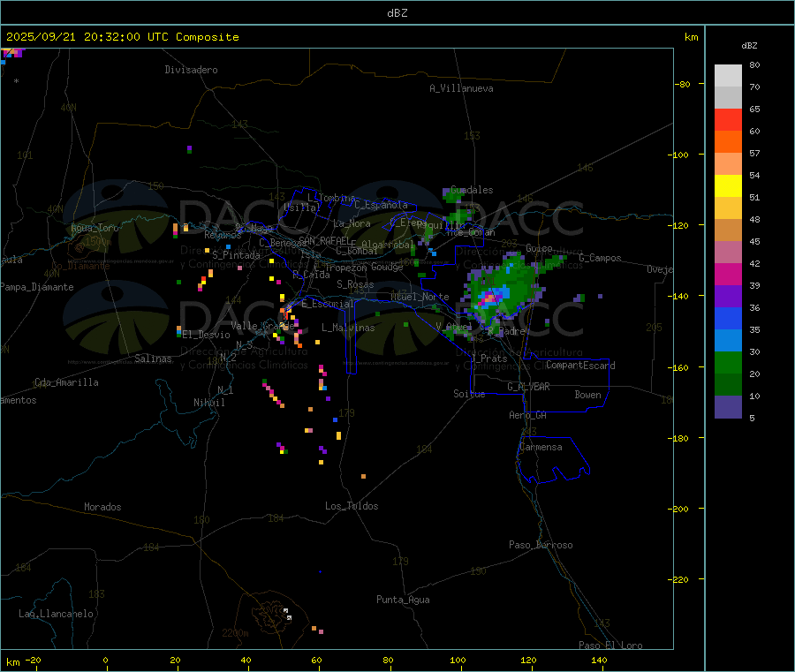
Task: Click the light blue 30-35 dBZ legend swatch
Action: coord(728,341)
